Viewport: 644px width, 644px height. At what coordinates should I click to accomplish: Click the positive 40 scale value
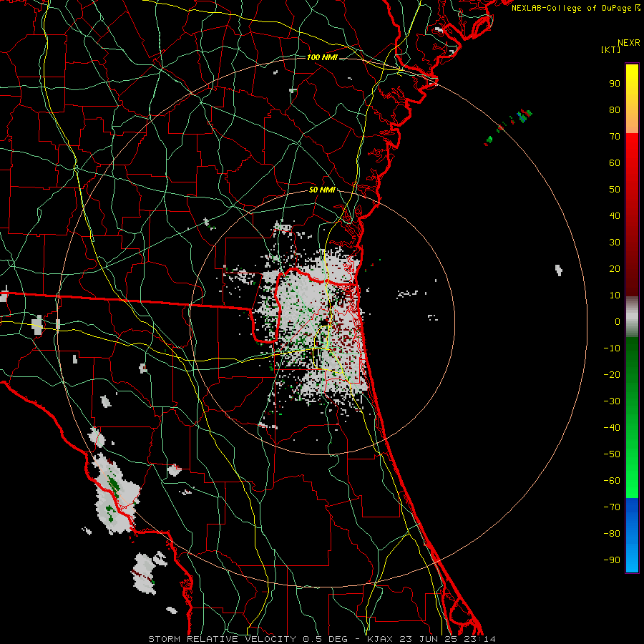tap(615, 216)
